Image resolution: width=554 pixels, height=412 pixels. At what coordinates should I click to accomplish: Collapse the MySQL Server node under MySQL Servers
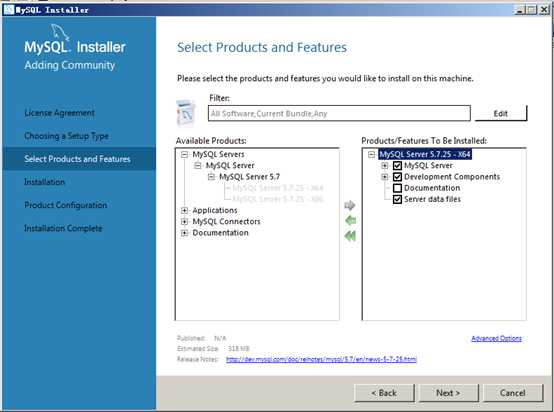tap(198, 166)
